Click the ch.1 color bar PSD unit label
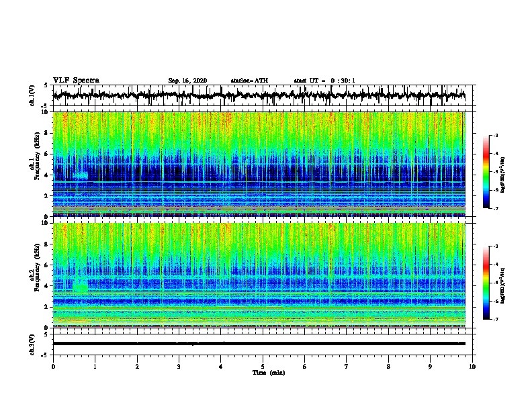Viewport: 532px width, 411px height. coord(502,175)
